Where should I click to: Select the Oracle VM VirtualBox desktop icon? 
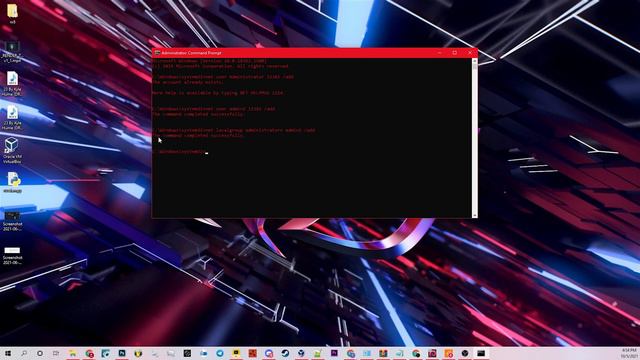[x=12, y=151]
